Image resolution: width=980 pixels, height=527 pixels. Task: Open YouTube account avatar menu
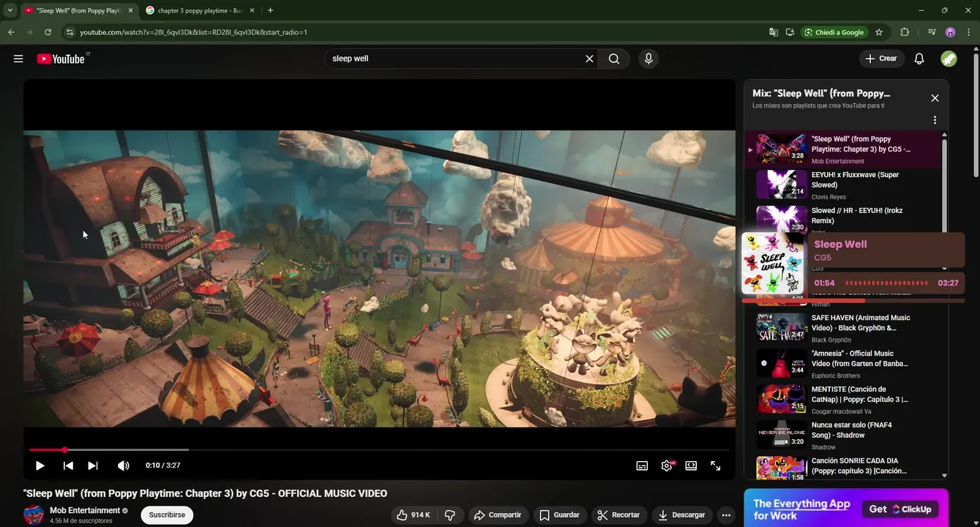949,59
